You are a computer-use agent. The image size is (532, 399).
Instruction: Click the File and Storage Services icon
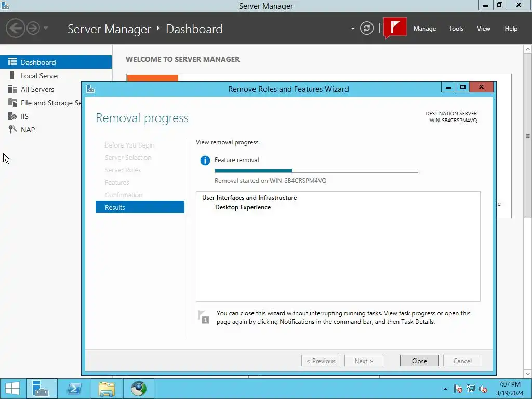click(x=12, y=102)
